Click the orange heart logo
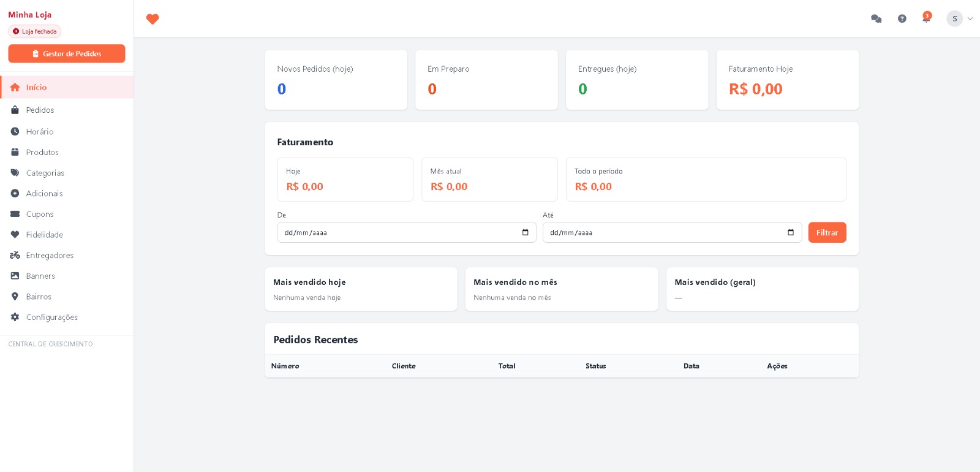This screenshot has height=472, width=980. tap(153, 19)
